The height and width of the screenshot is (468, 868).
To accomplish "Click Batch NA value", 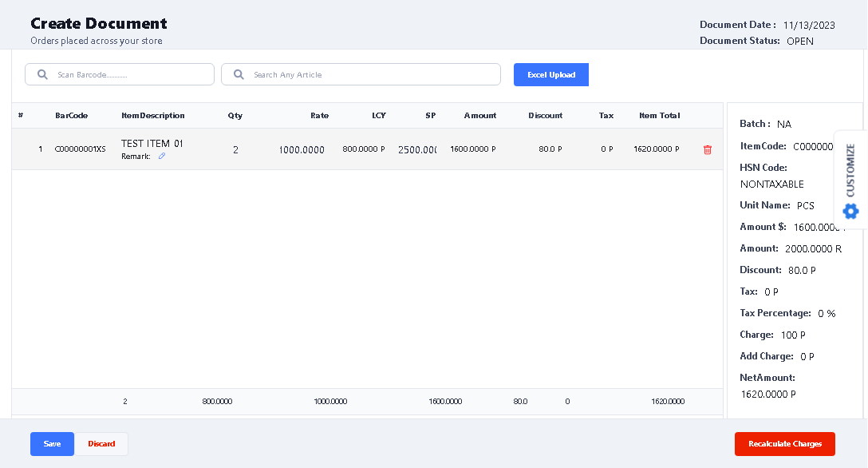I will tap(784, 124).
